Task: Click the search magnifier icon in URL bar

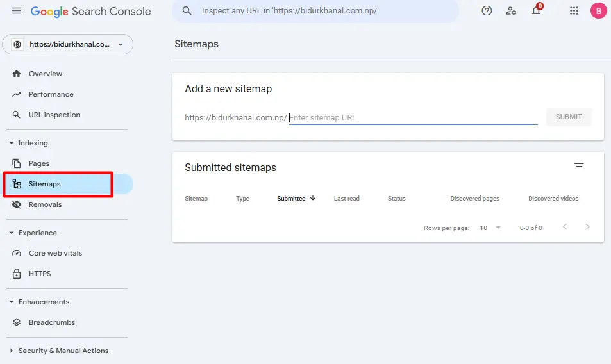Action: coord(187,11)
